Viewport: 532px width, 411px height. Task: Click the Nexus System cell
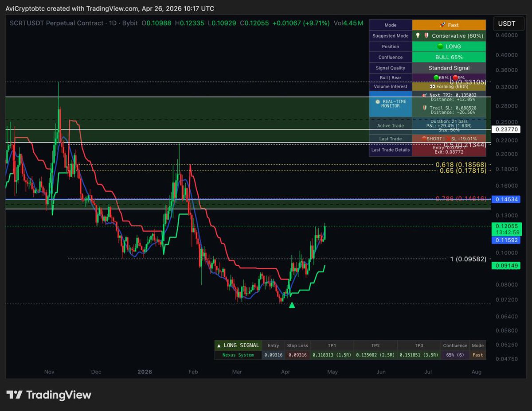238,355
